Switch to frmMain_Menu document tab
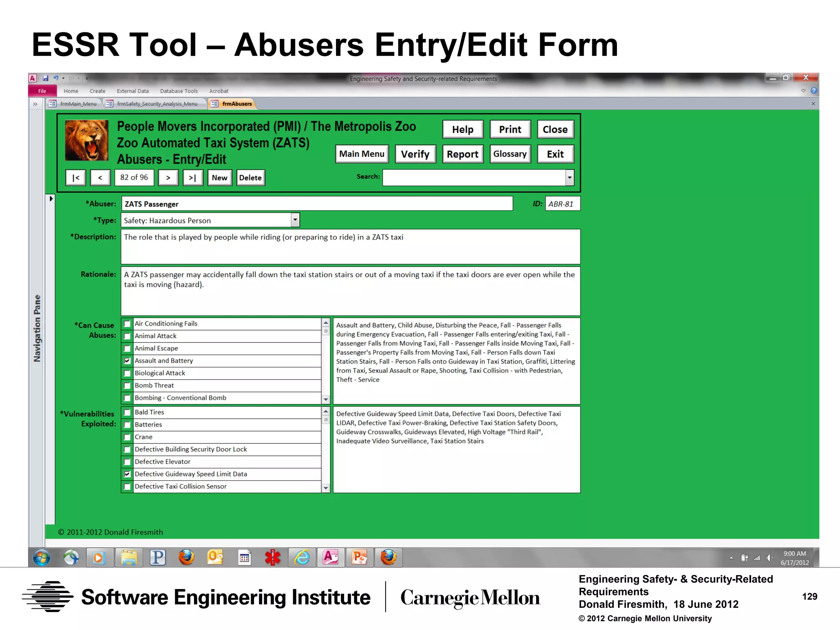This screenshot has width=840, height=630. point(74,104)
